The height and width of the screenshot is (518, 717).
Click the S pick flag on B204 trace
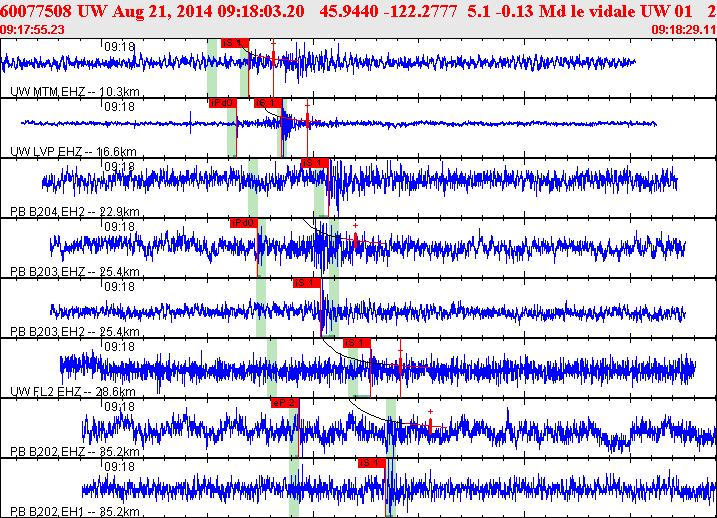point(313,163)
